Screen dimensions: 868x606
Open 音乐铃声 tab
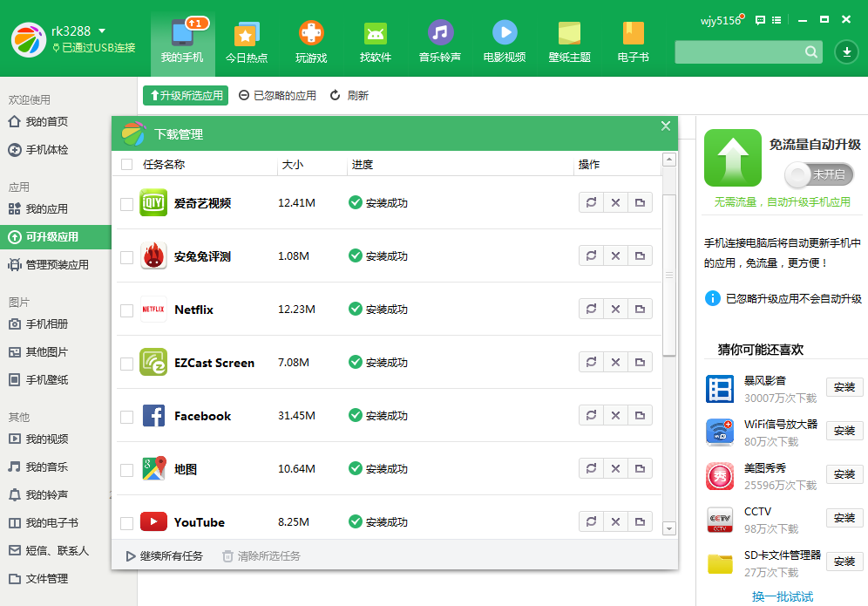click(440, 43)
